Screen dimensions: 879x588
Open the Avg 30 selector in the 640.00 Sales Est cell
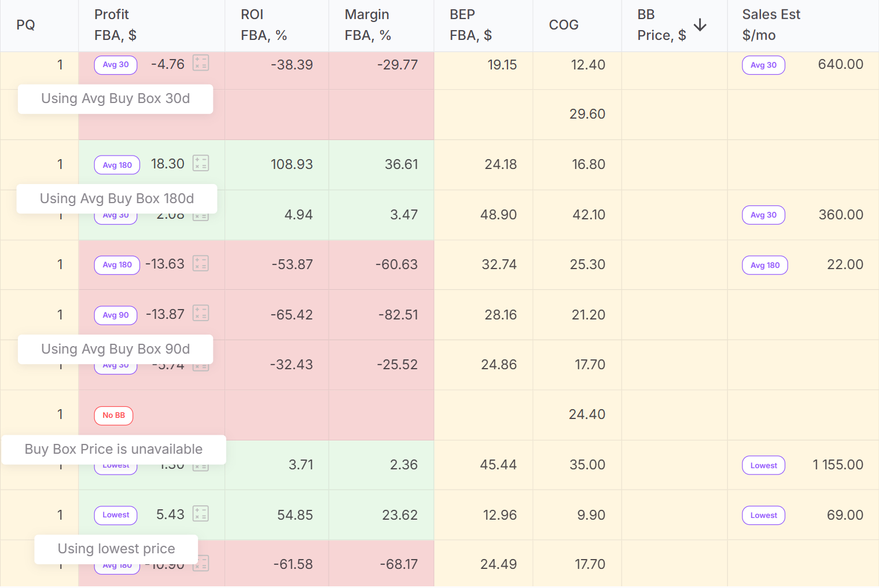763,65
